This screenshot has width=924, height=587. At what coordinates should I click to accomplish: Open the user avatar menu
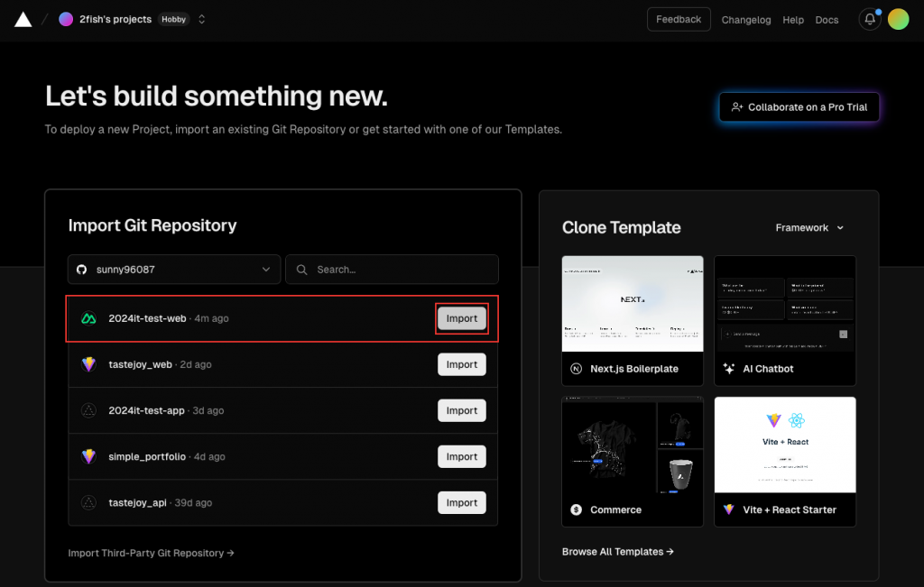(x=898, y=20)
